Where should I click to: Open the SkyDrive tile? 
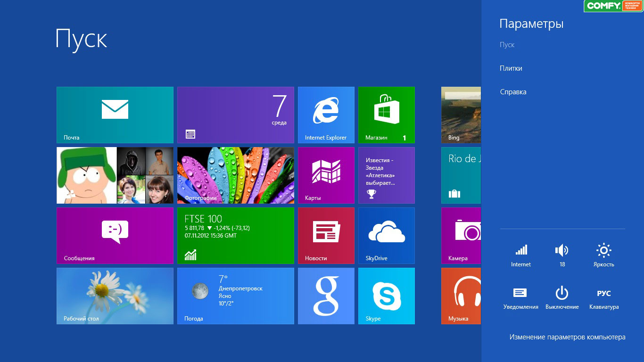pyautogui.click(x=387, y=236)
